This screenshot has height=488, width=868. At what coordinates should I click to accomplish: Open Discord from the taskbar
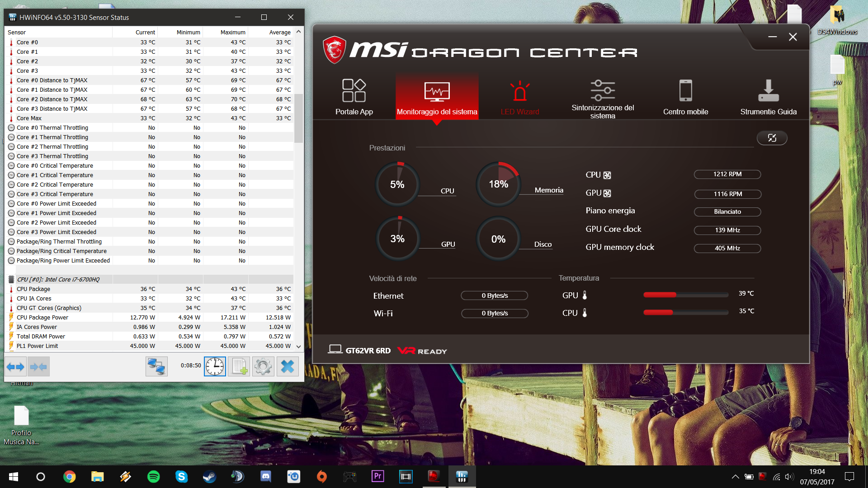point(265,476)
